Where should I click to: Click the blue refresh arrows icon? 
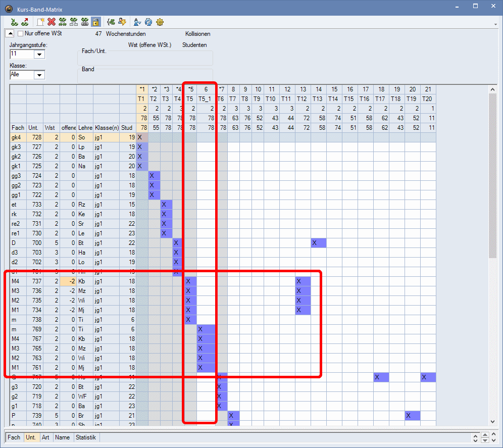click(148, 22)
